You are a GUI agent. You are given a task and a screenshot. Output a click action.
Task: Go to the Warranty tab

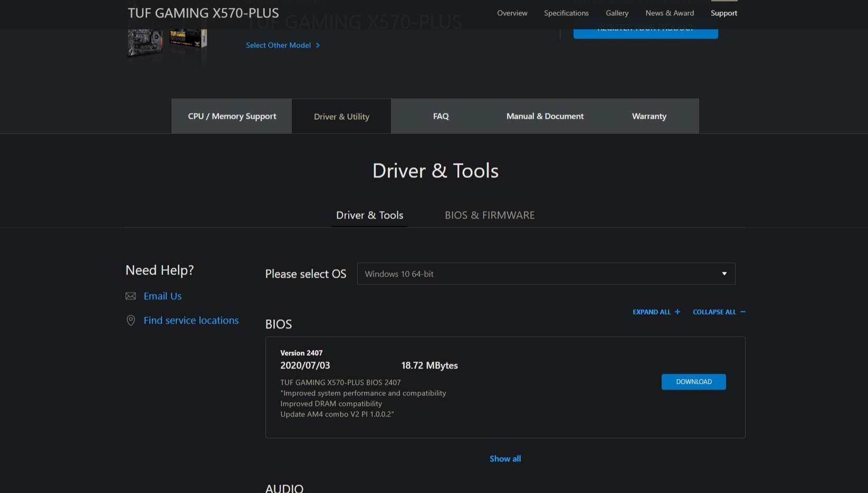point(649,116)
